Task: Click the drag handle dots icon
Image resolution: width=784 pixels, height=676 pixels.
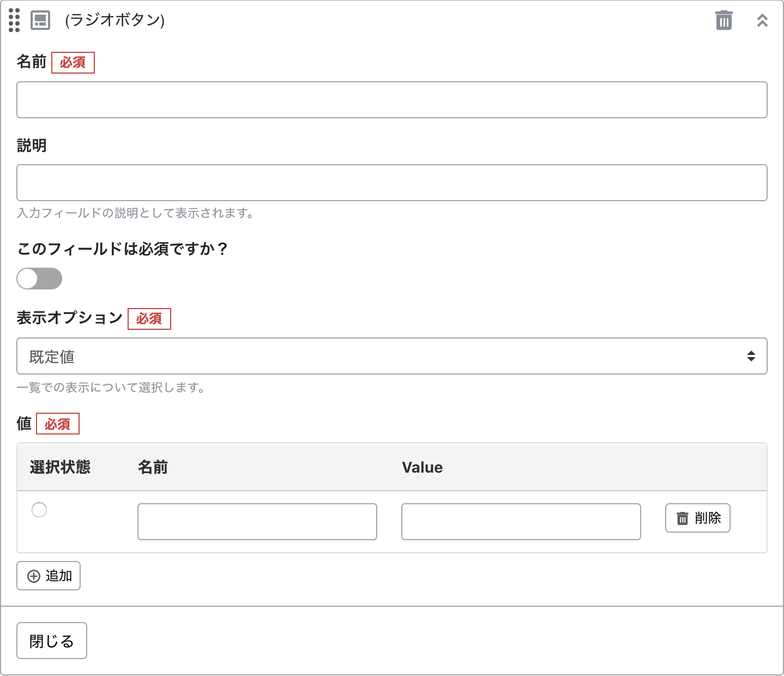Action: point(14,20)
